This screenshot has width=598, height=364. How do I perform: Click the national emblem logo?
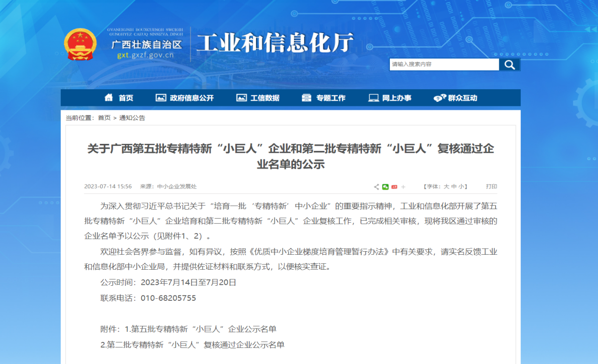pos(80,44)
